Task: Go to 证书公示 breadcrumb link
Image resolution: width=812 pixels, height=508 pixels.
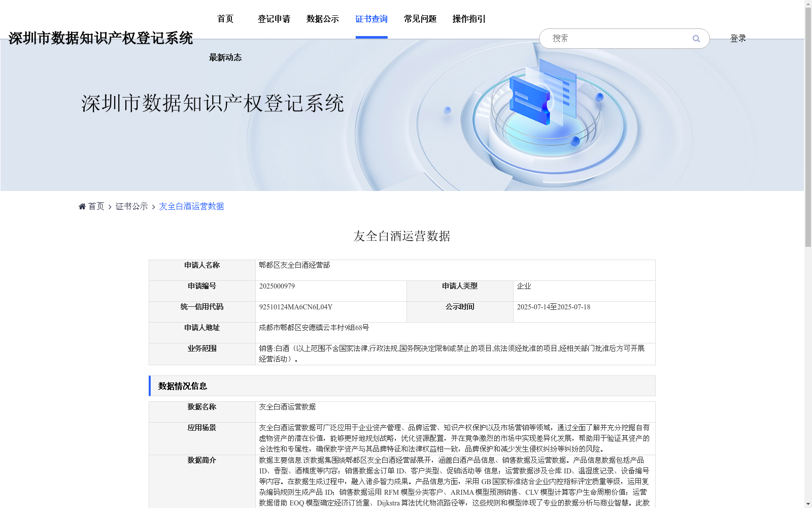Action: click(131, 206)
